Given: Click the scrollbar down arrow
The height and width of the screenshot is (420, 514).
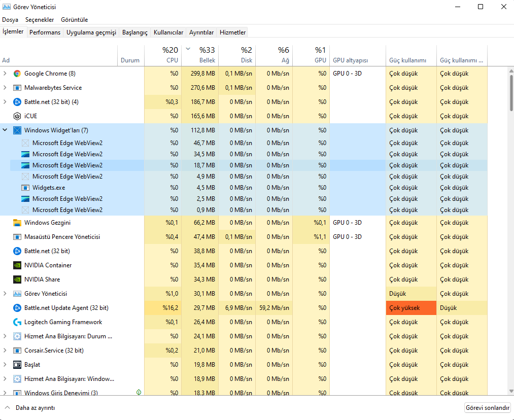Looking at the screenshot, I should (x=511, y=391).
